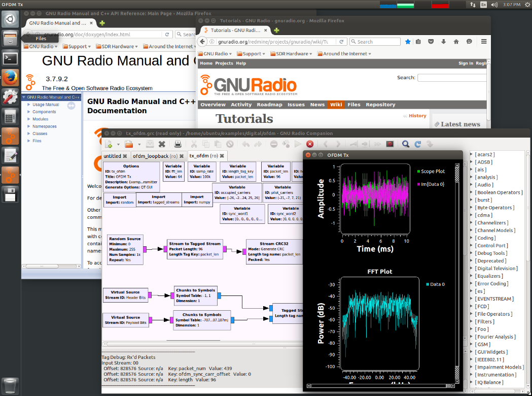Select the Wiki tab on GNU Radio site

(336, 105)
